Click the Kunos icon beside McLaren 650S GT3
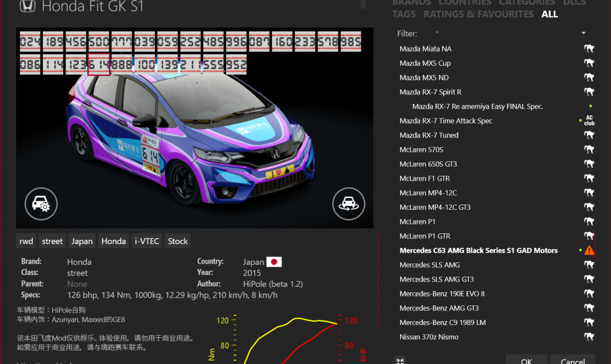The image size is (611, 364). click(x=589, y=164)
